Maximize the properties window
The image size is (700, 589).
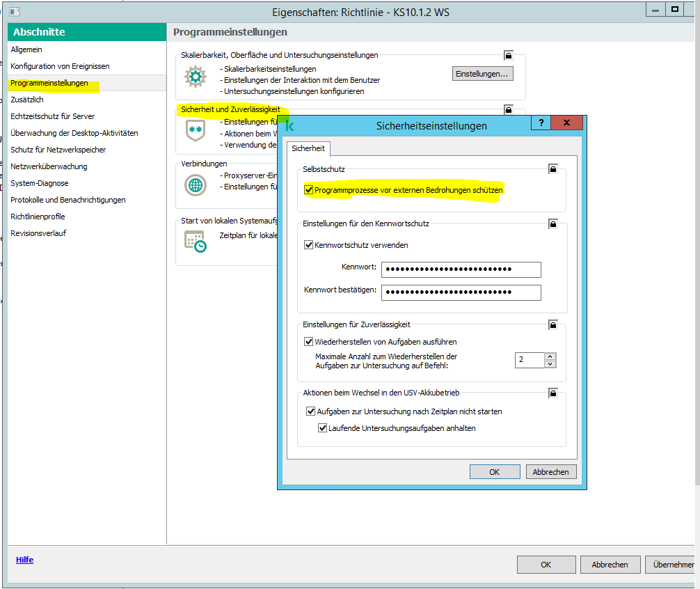674,10
